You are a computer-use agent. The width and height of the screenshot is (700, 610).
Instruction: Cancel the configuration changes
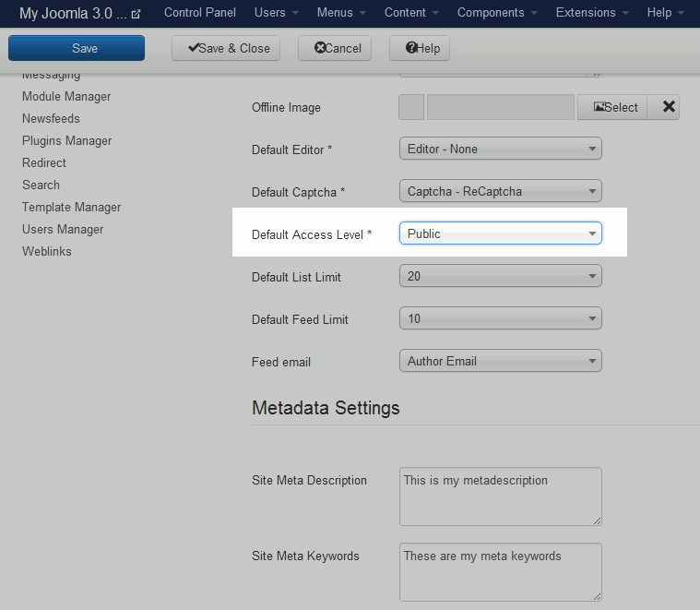point(335,48)
